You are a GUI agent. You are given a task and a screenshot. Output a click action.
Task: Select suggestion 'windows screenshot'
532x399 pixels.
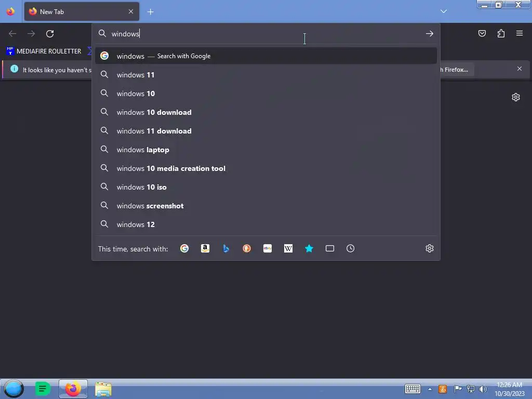(x=265, y=205)
